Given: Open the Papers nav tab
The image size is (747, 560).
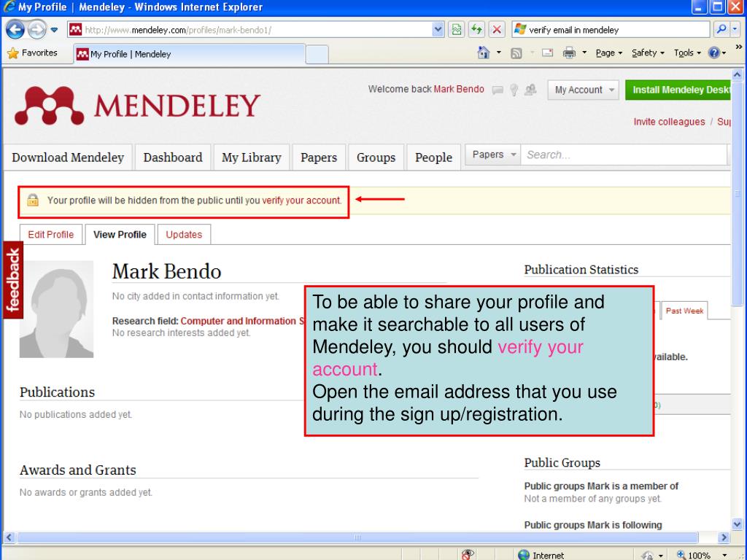Looking at the screenshot, I should click(x=319, y=157).
